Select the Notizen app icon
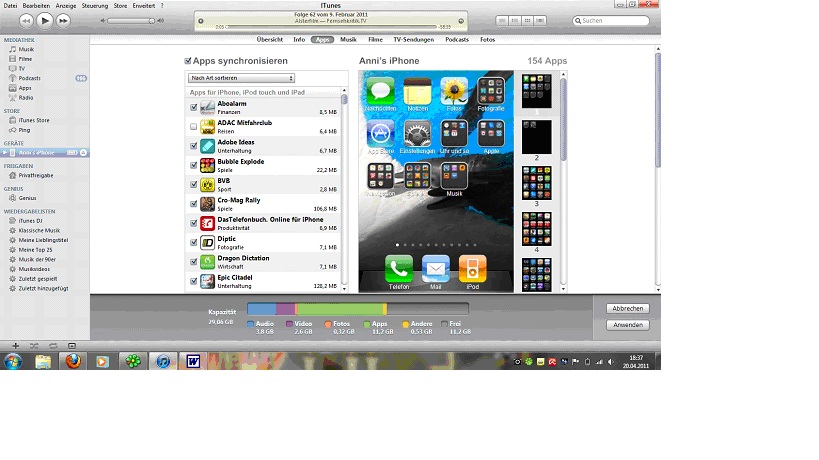This screenshot has height=460, width=819. point(417,93)
